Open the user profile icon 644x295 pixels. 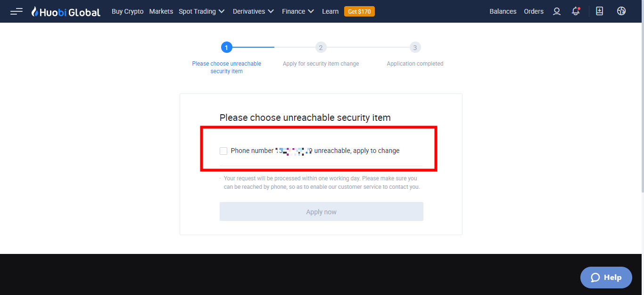[x=557, y=11]
